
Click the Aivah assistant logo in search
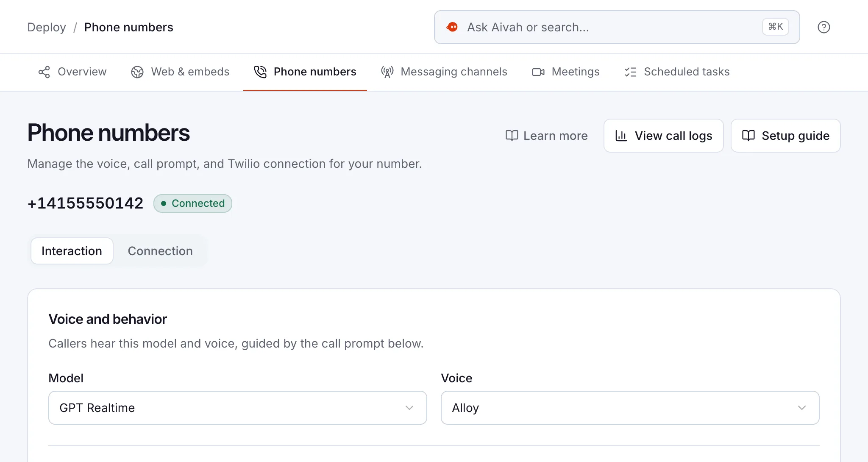pos(452,27)
